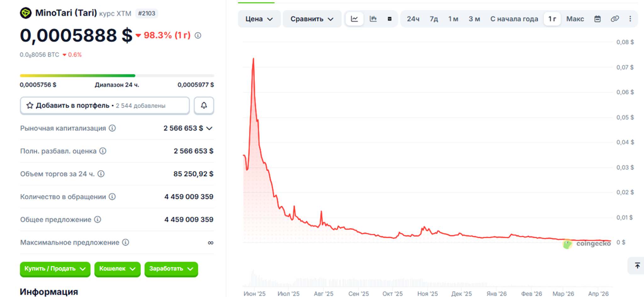Click the MinoTari coin logo icon
This screenshot has width=644, height=297.
pyautogui.click(x=26, y=13)
